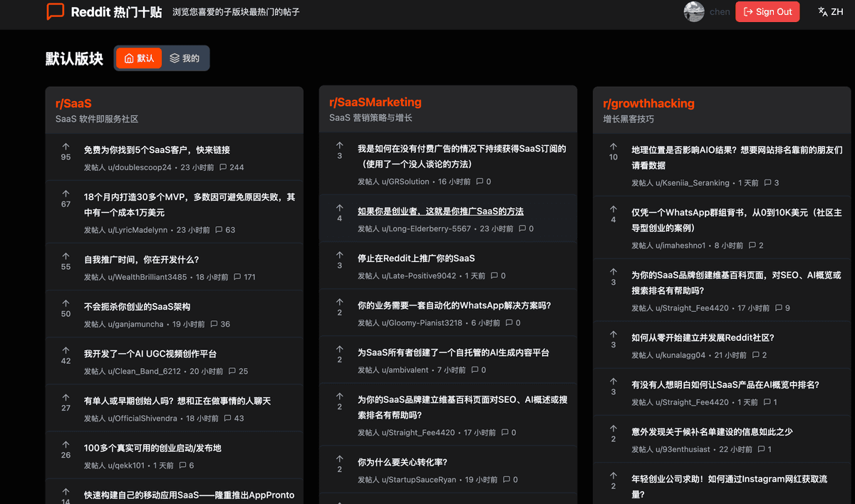The height and width of the screenshot is (504, 855).
Task: Open the r/SaaSMarketing subreddit heading
Action: coord(375,103)
